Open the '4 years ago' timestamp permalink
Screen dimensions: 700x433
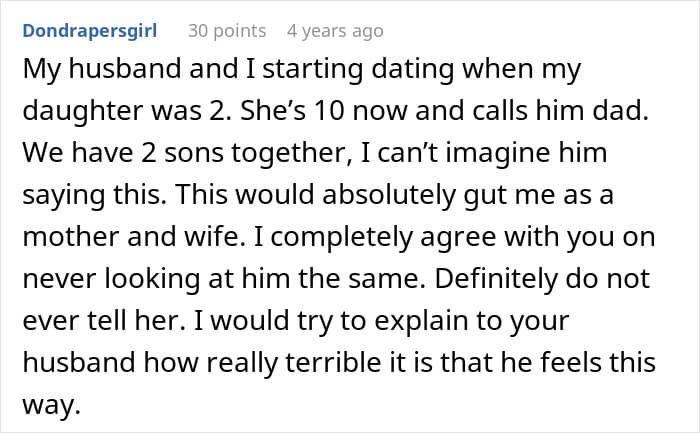[x=334, y=31]
